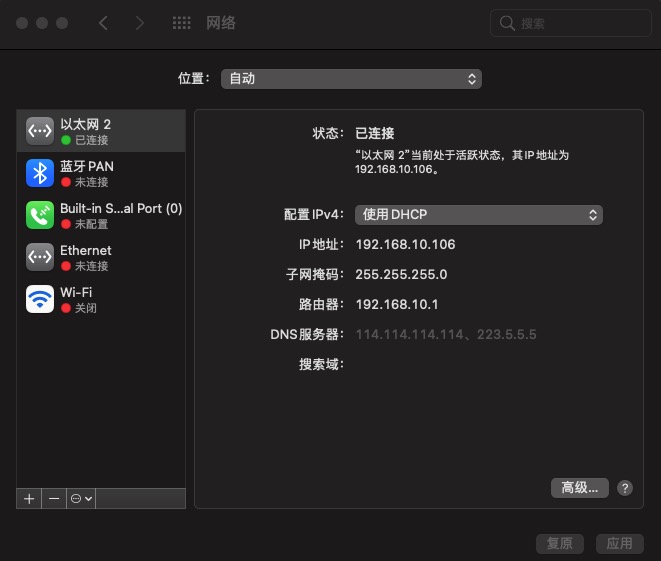Screen dimensions: 661x561
Task: Click the 复原 revert button
Action: point(560,543)
